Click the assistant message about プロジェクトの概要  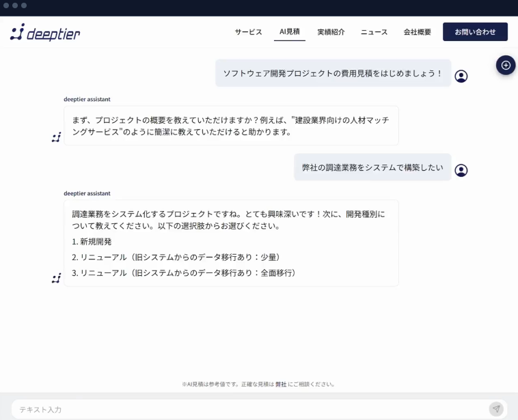pyautogui.click(x=231, y=126)
